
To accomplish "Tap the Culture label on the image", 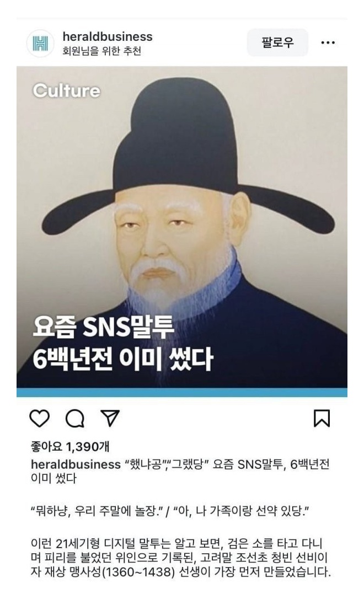I will click(67, 91).
